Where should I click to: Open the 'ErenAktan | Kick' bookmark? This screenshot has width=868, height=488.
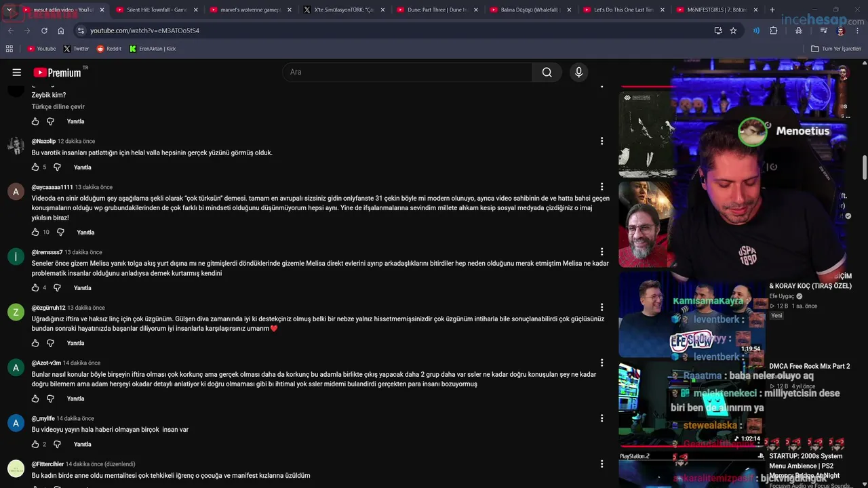pyautogui.click(x=152, y=49)
